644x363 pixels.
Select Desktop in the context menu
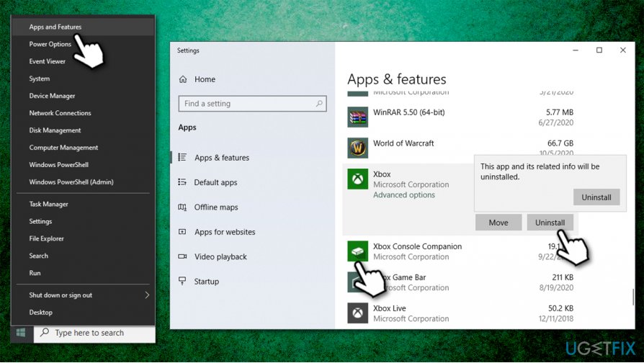tap(40, 313)
